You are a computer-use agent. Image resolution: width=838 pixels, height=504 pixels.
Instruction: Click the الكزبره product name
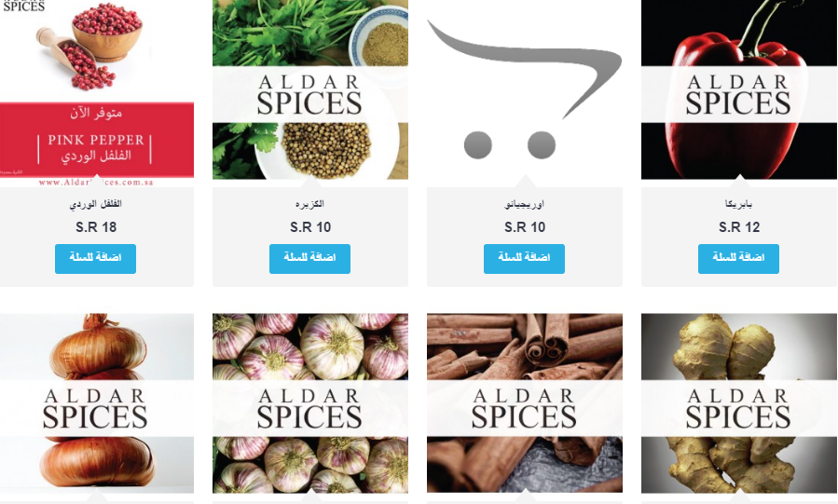[310, 204]
